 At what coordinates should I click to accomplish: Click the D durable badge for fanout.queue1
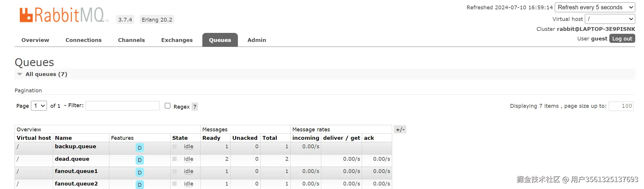coord(140,172)
